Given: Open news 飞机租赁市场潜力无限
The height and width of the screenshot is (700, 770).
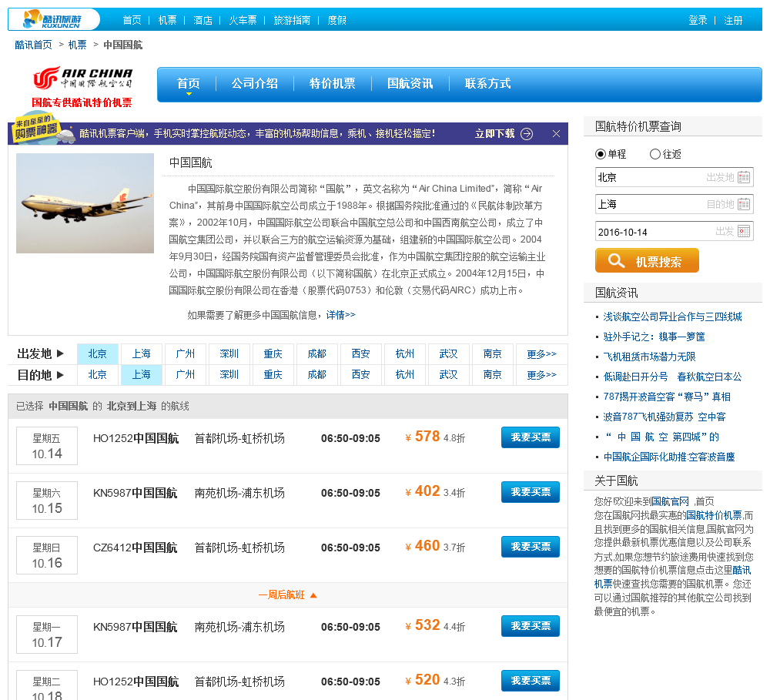Looking at the screenshot, I should (649, 357).
